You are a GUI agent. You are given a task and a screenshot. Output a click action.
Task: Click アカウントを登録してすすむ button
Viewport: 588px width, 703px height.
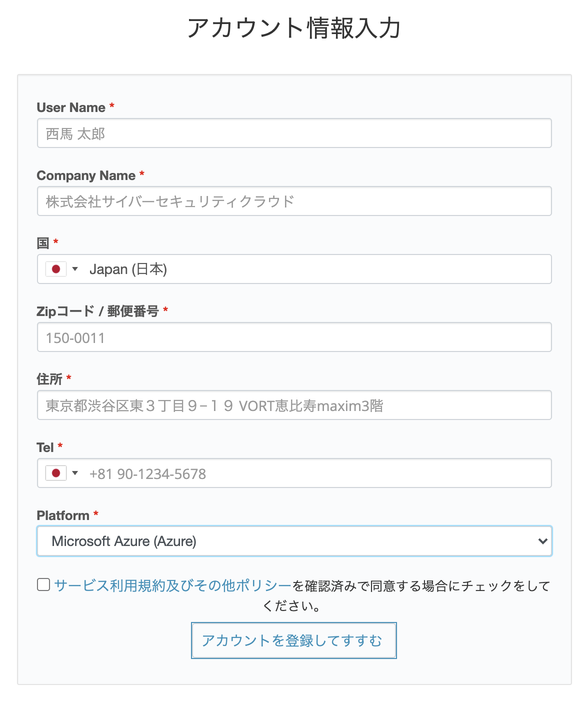(294, 640)
